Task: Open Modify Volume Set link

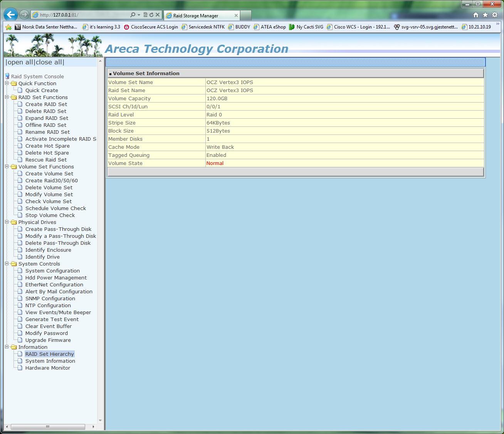Action: (49, 194)
